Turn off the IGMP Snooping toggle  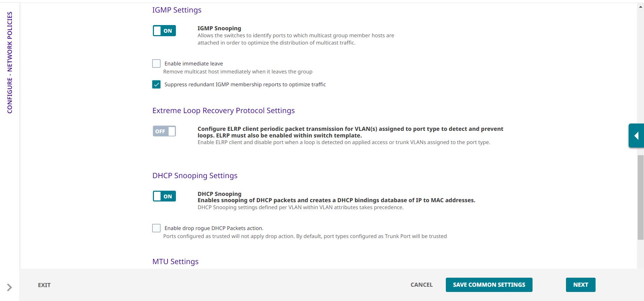(164, 31)
